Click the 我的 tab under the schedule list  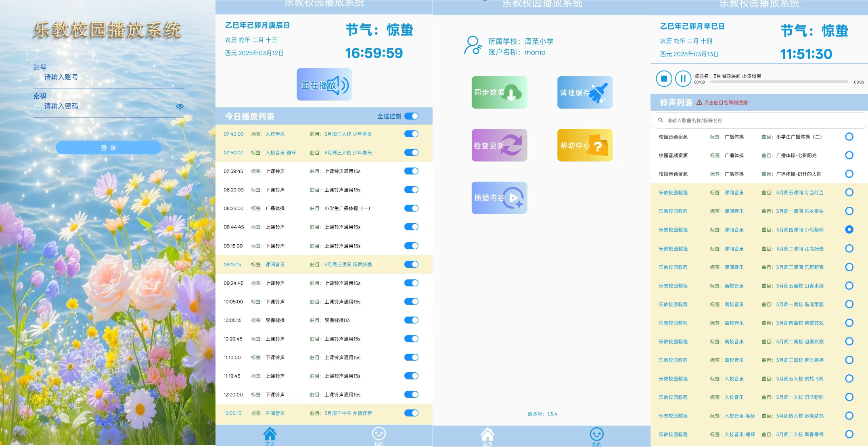(379, 435)
